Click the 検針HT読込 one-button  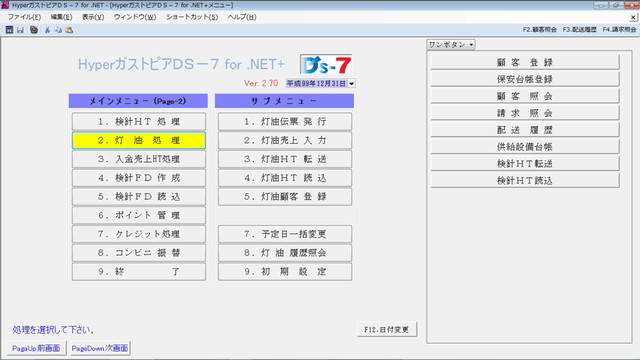tap(524, 180)
